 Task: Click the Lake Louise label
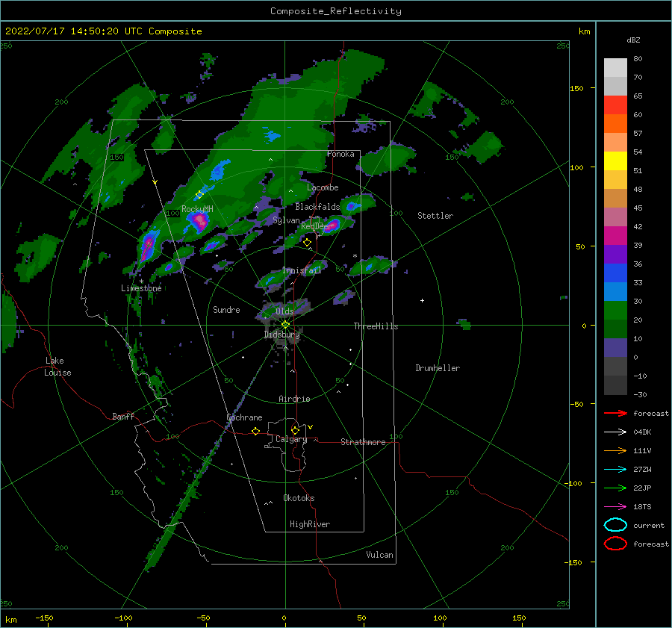[57, 367]
